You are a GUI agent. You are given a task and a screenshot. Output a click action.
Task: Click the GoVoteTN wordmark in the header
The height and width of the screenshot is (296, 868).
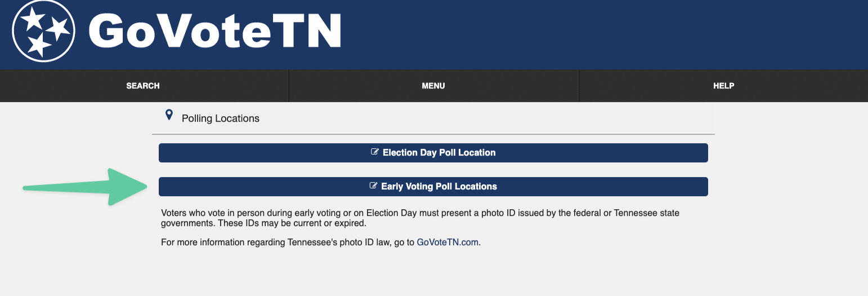[x=215, y=31]
